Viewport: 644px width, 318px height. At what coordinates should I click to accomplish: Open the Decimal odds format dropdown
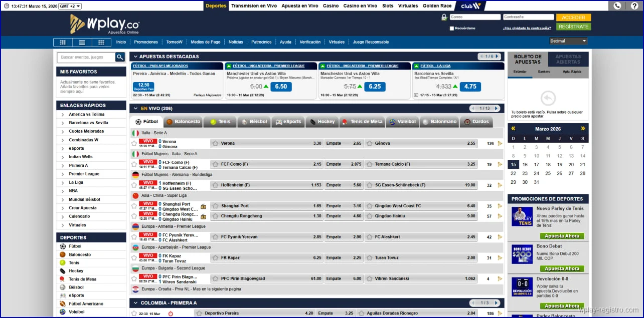tap(568, 41)
